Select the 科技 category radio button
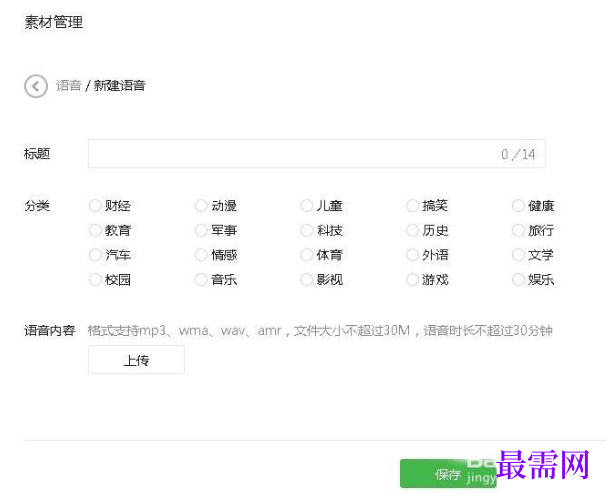Image resolution: width=608 pixels, height=496 pixels. tap(306, 230)
